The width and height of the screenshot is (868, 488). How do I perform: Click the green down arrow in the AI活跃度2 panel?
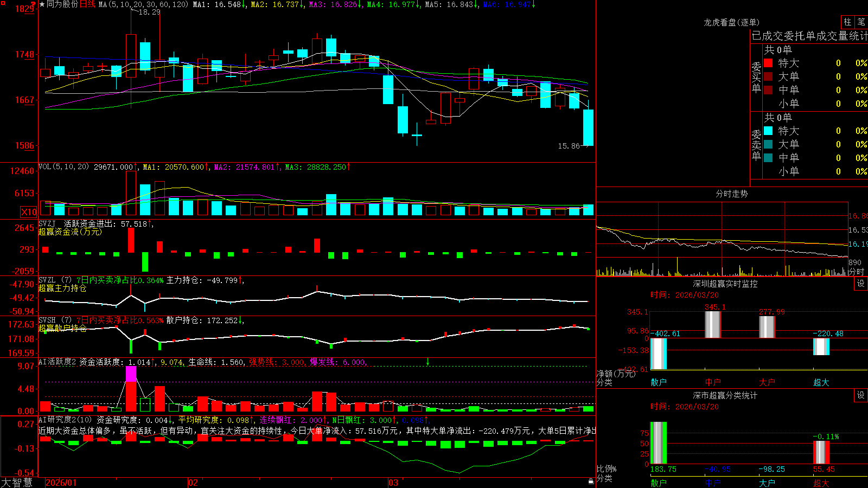427,362
